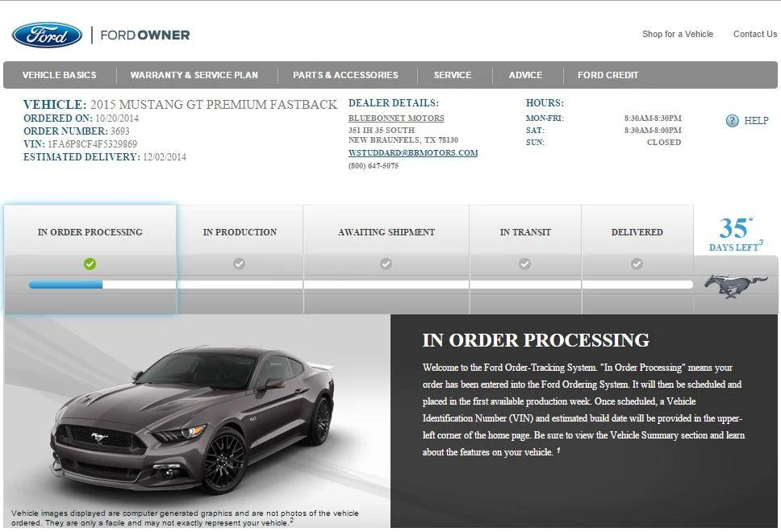Open the Parts & Accessories menu
The width and height of the screenshot is (781, 532).
(x=345, y=75)
